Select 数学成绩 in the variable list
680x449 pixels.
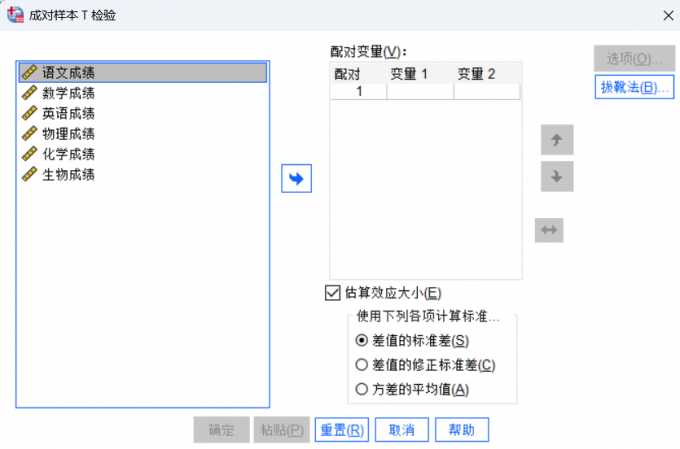click(x=143, y=93)
